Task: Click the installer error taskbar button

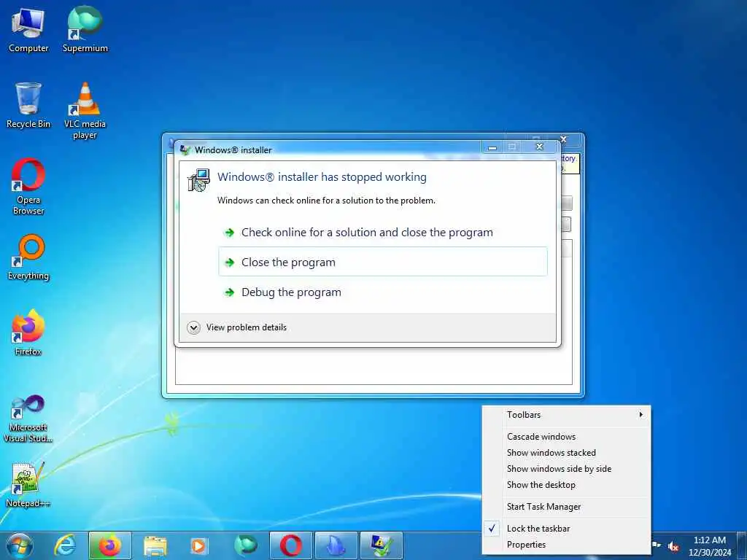Action: tap(382, 545)
